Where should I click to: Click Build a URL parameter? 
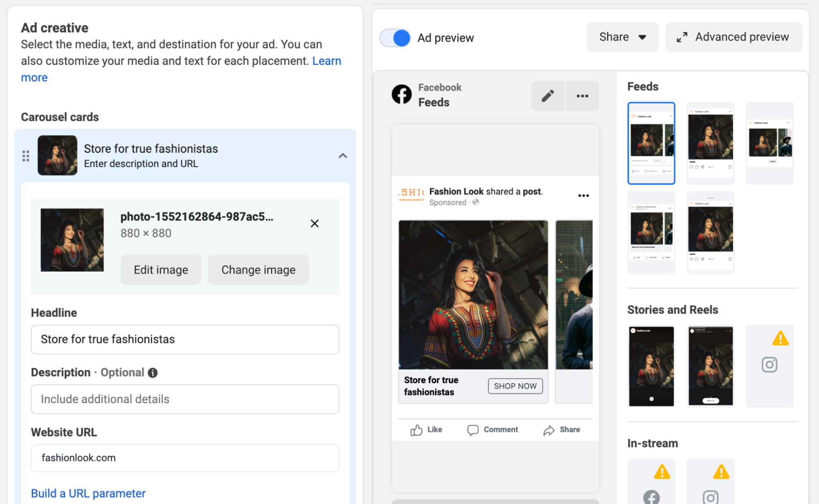point(88,493)
